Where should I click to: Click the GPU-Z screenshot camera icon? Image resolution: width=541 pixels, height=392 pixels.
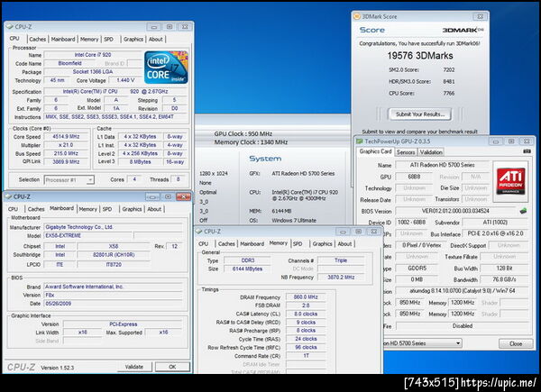[527, 152]
